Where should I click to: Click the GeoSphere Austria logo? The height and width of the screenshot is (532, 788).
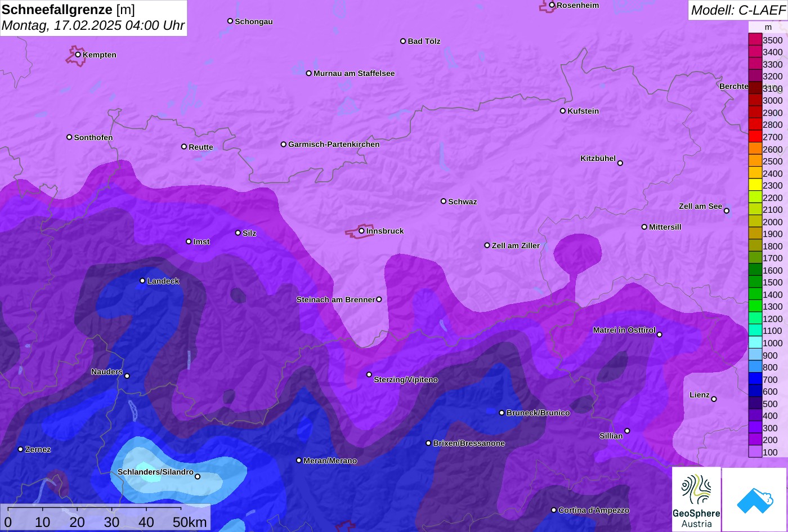(x=696, y=499)
